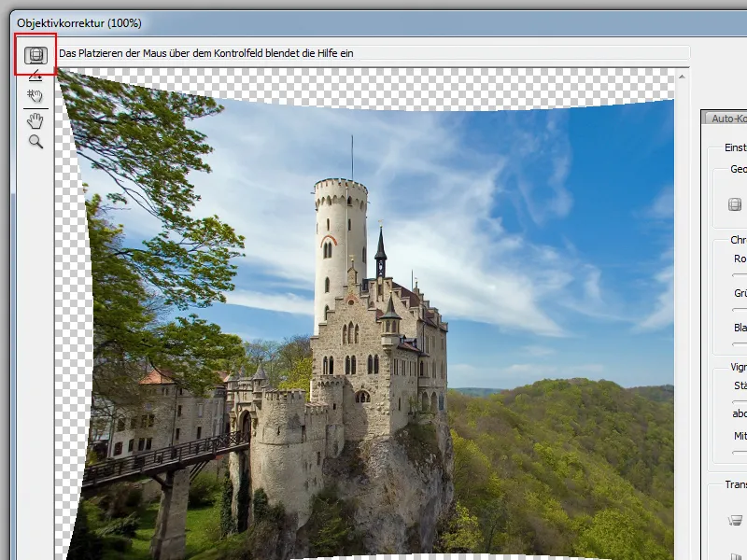Select the Remove Distortion tool
This screenshot has width=747, height=560.
coord(35,55)
